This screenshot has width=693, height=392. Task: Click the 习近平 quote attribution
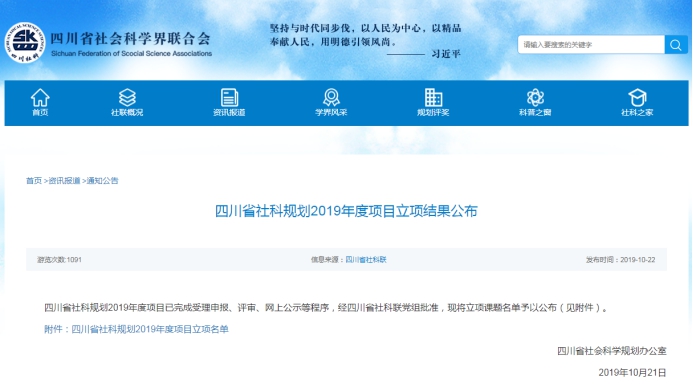coord(446,54)
